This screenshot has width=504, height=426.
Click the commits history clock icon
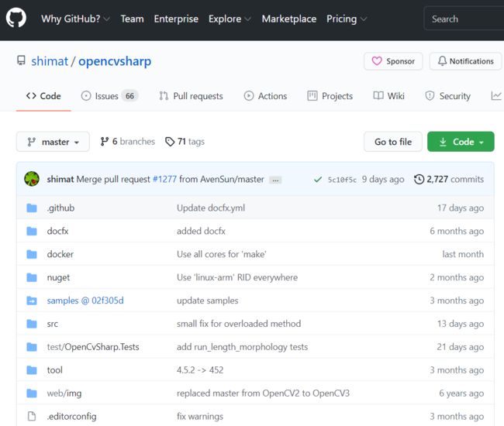pyautogui.click(x=419, y=179)
